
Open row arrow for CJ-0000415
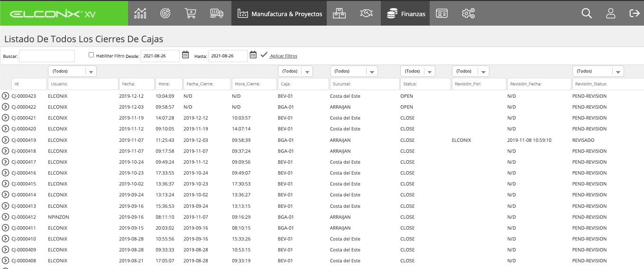tap(6, 184)
